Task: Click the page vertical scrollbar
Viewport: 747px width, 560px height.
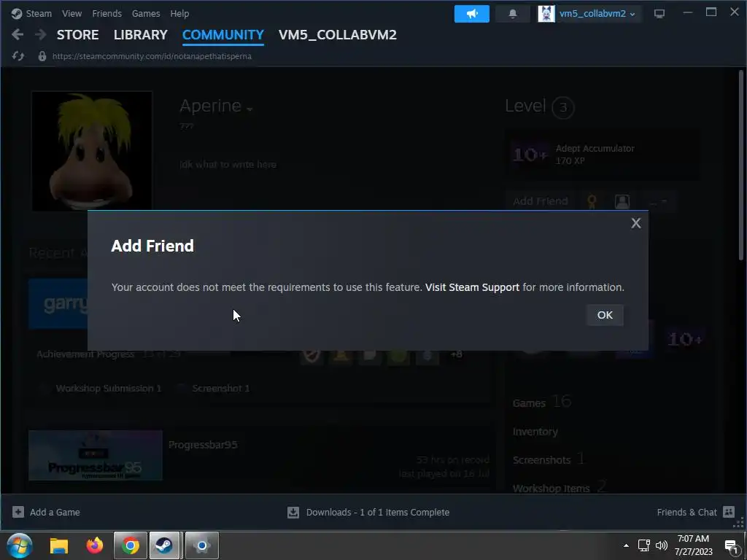Action: click(741, 166)
